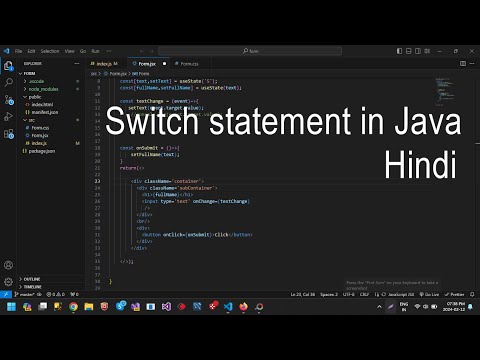Split the editor to the right
480x360 pixels.
coord(463,63)
